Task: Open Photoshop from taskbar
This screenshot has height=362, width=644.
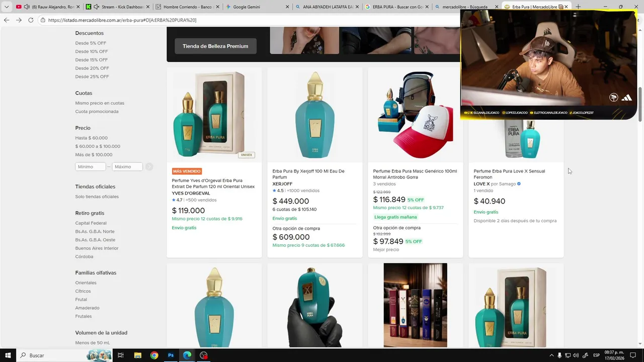Action: click(x=171, y=355)
